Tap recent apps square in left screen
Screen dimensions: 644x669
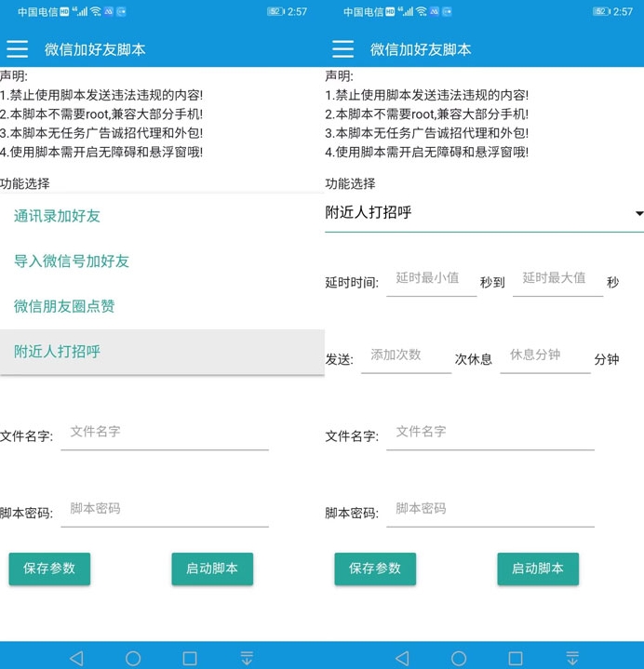(190, 659)
